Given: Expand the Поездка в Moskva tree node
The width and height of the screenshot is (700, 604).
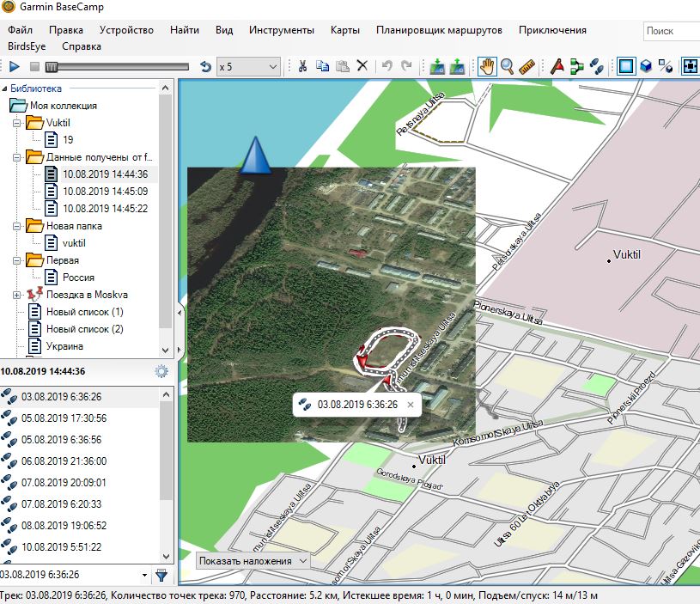Looking at the screenshot, I should [x=15, y=295].
